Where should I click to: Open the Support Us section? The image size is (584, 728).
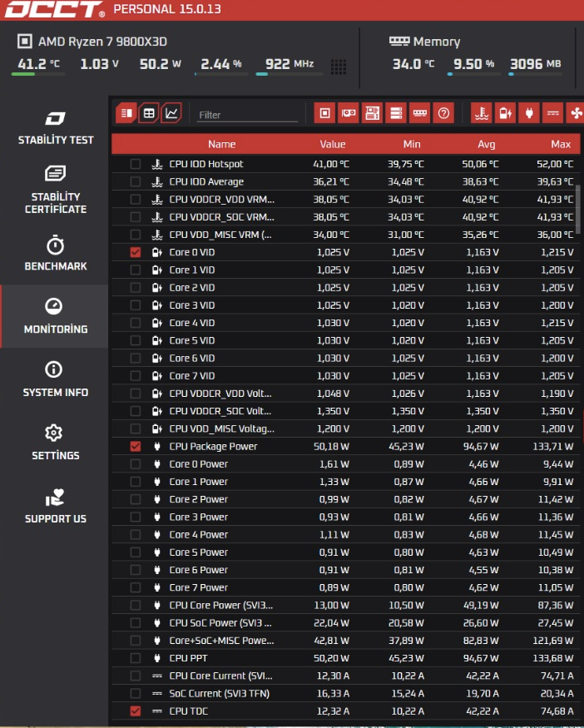point(55,506)
